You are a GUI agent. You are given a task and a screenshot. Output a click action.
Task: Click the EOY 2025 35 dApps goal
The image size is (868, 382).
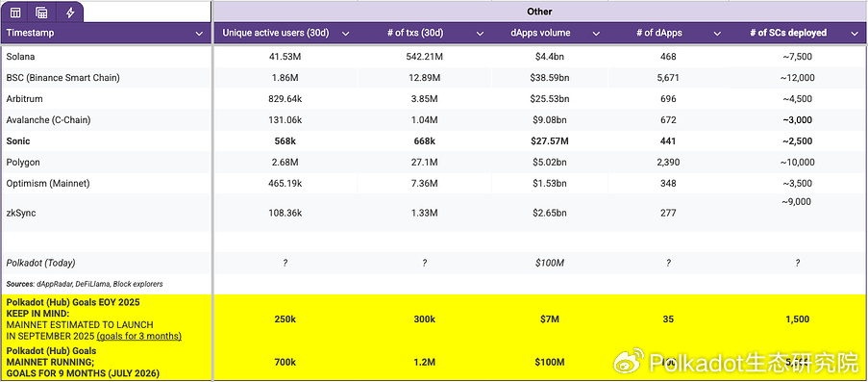coord(668,319)
